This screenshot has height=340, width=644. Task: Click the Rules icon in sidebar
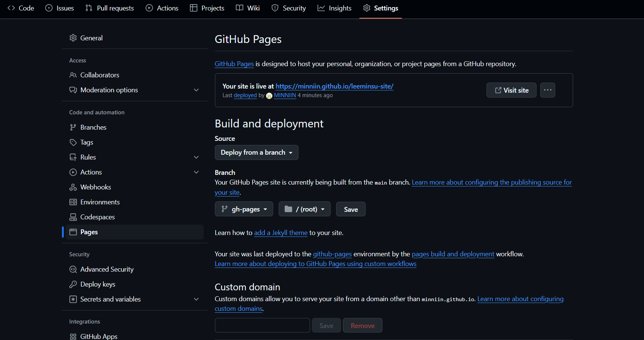(73, 157)
